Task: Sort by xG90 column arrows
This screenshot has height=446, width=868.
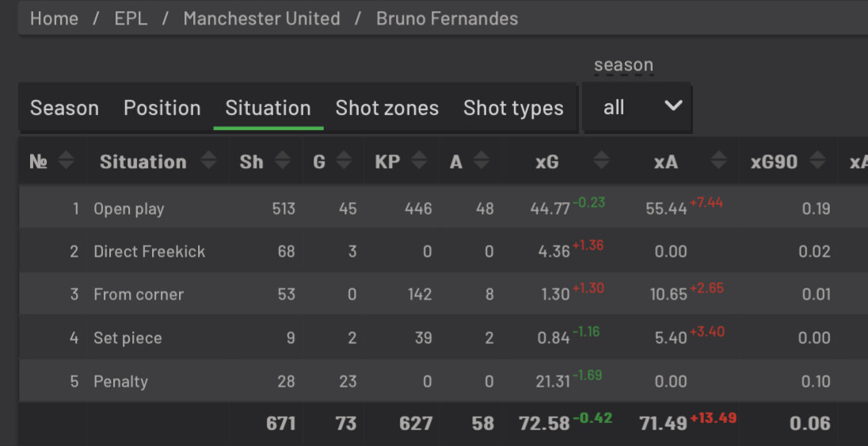Action: (817, 161)
